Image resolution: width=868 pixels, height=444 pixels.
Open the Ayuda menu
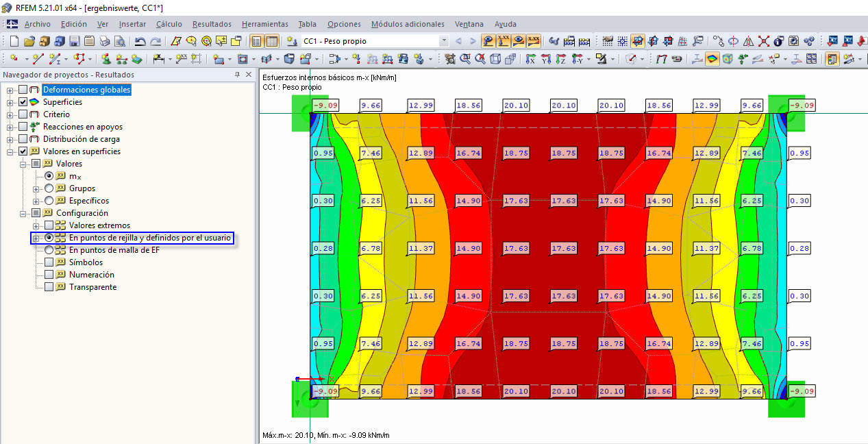point(505,24)
